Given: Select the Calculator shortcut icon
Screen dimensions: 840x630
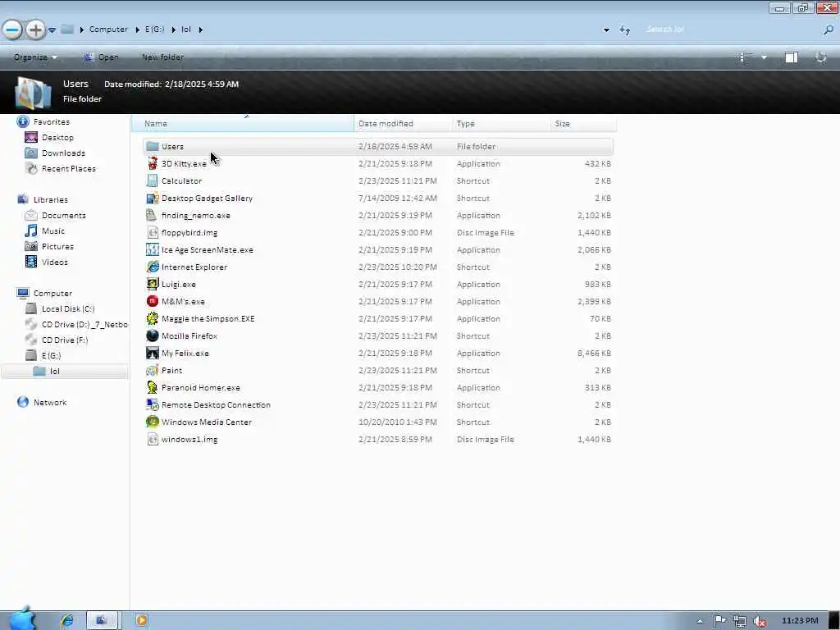Looking at the screenshot, I should coord(153,180).
